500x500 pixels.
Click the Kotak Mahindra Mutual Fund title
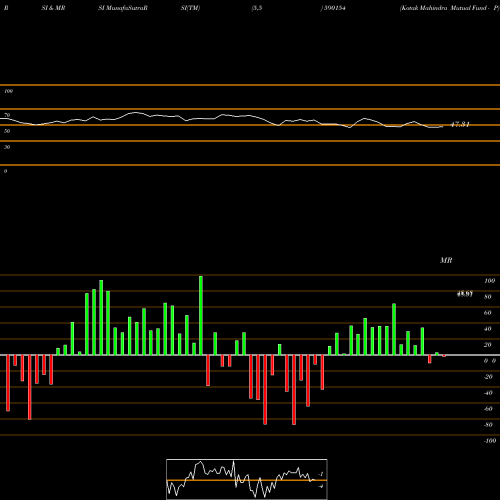(450, 8)
